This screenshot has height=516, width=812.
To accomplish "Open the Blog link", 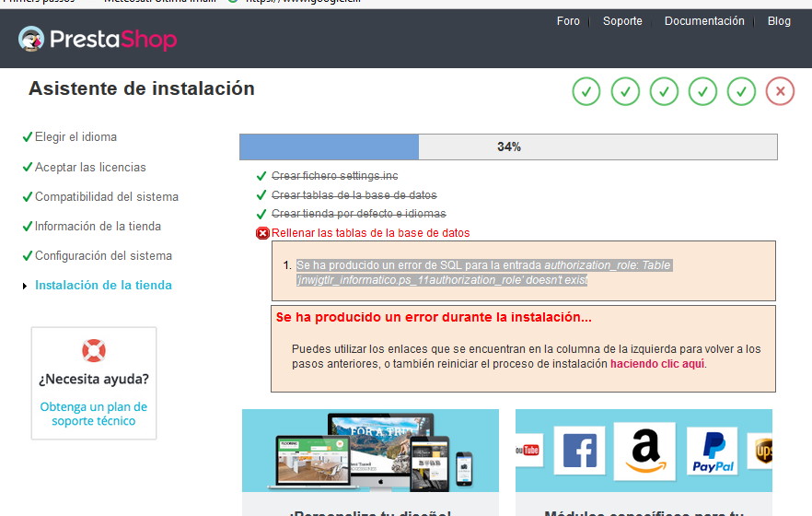I will coord(779,21).
